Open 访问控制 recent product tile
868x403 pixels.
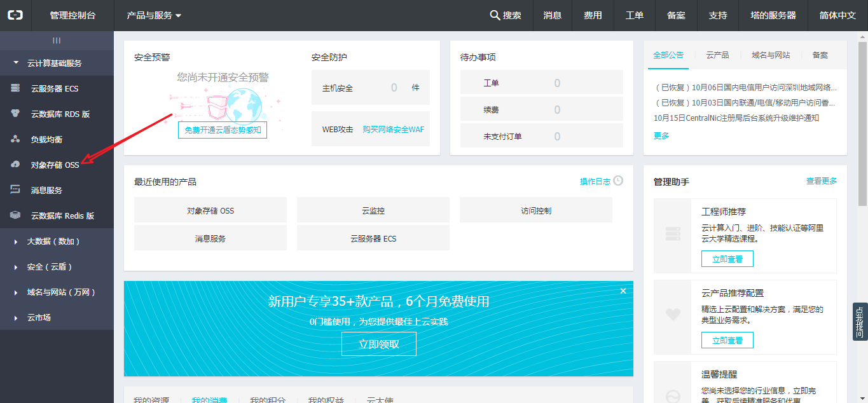tap(536, 210)
